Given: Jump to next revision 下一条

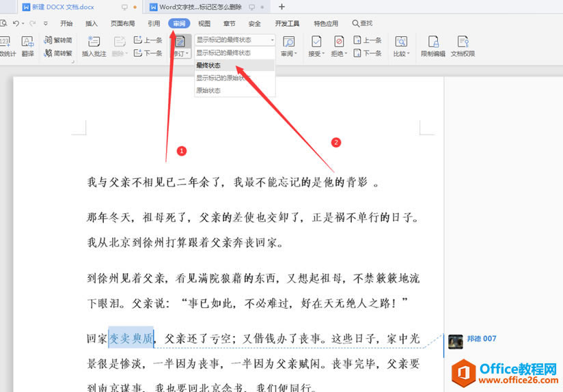Looking at the screenshot, I should point(368,53).
